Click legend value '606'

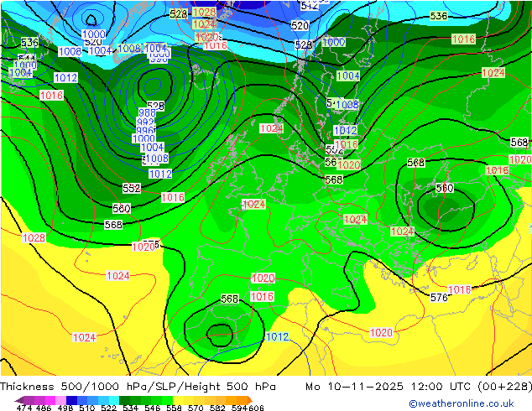256,408
